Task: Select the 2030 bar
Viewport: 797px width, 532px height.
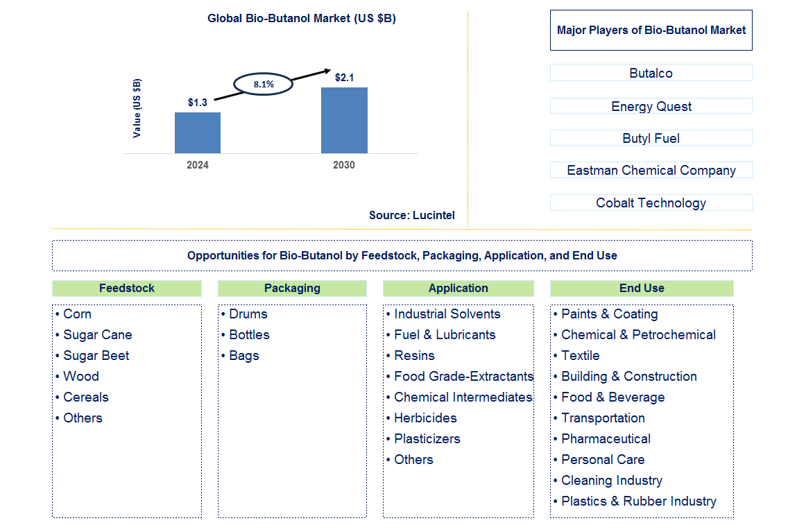Action: [343, 119]
